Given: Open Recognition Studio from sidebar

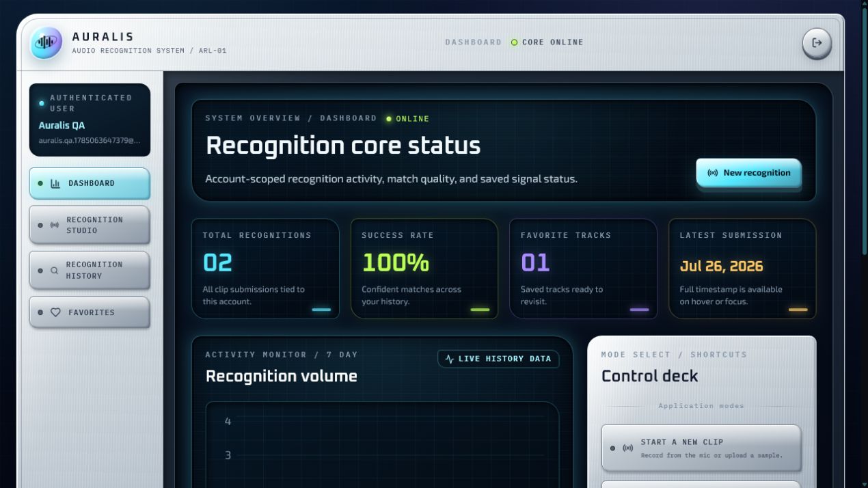Looking at the screenshot, I should coord(90,225).
